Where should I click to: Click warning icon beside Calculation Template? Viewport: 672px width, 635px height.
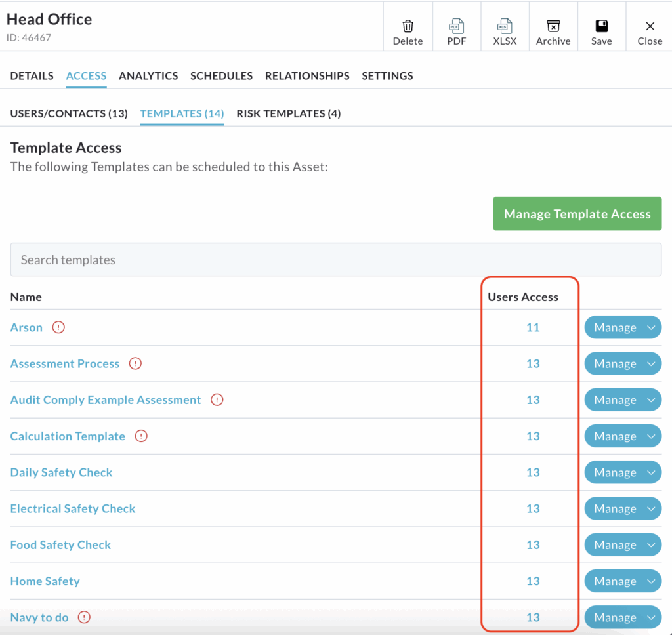click(141, 436)
